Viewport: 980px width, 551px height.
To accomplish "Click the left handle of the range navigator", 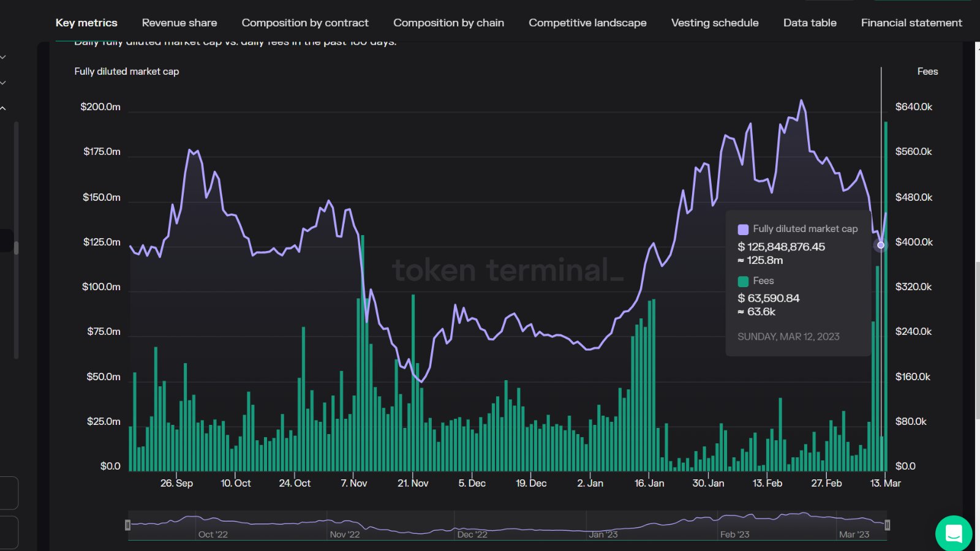I will point(127,525).
